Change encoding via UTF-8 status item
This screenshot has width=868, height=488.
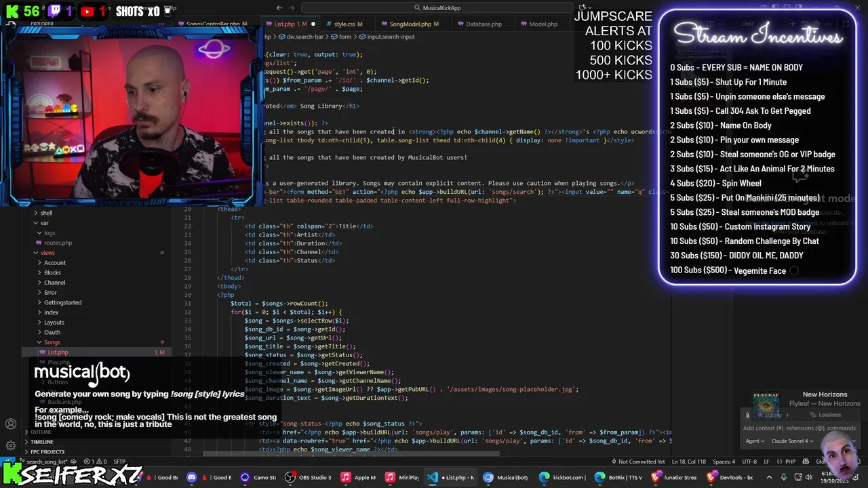click(749, 462)
